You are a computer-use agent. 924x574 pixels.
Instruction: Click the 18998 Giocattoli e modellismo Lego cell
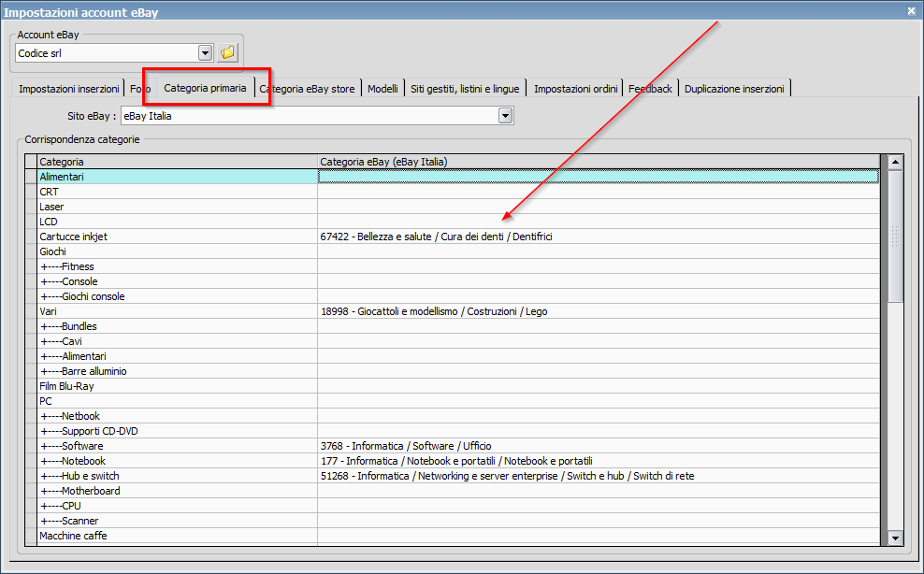(x=599, y=311)
